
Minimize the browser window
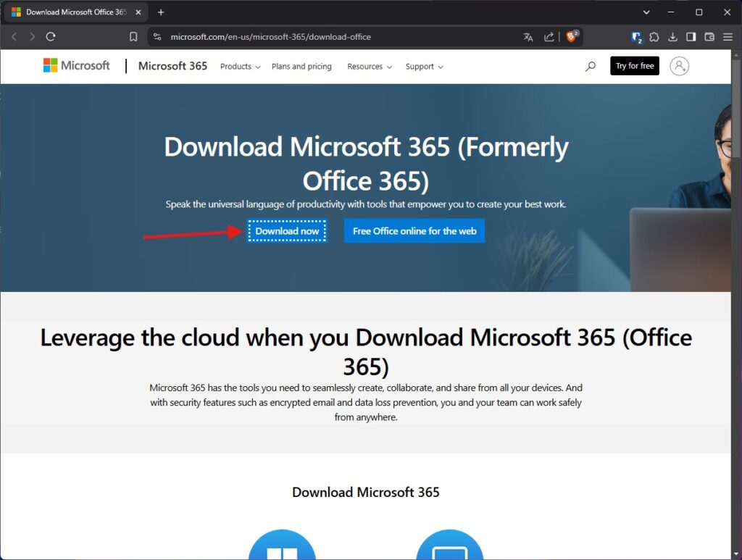(x=670, y=12)
